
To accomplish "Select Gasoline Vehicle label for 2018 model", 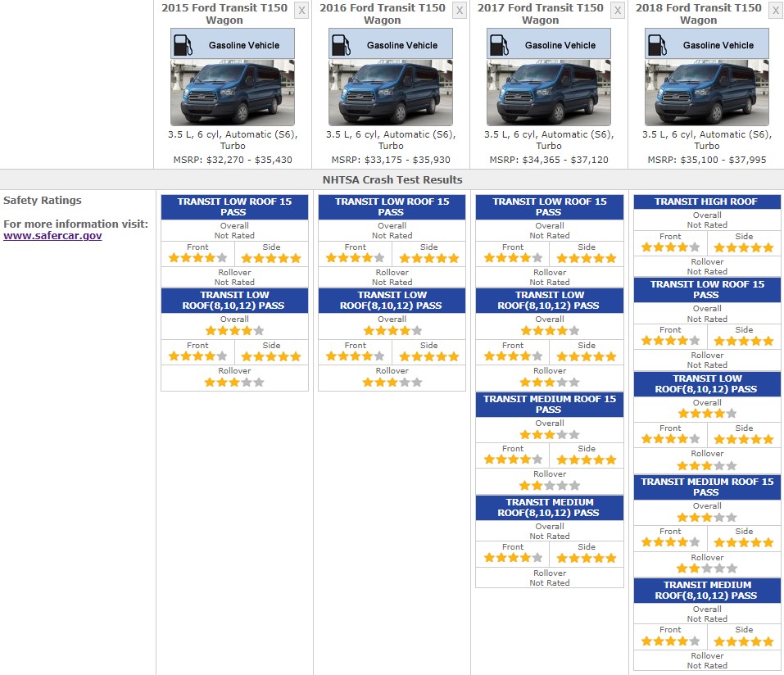I will pos(718,45).
